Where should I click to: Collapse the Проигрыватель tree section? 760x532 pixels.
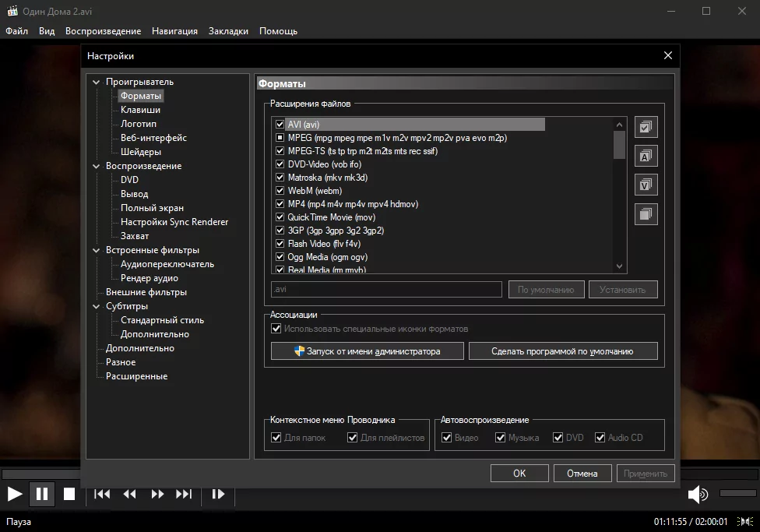click(x=96, y=81)
